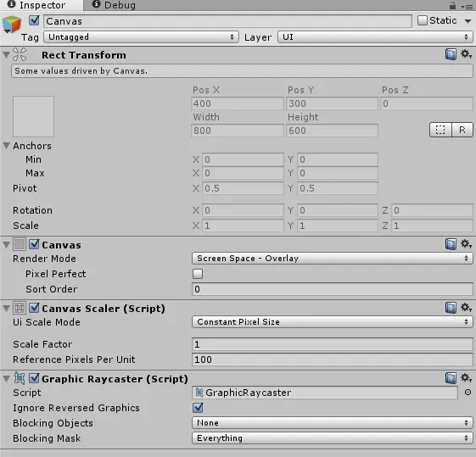
Task: Click the raw edit mode R button
Action: (462, 130)
